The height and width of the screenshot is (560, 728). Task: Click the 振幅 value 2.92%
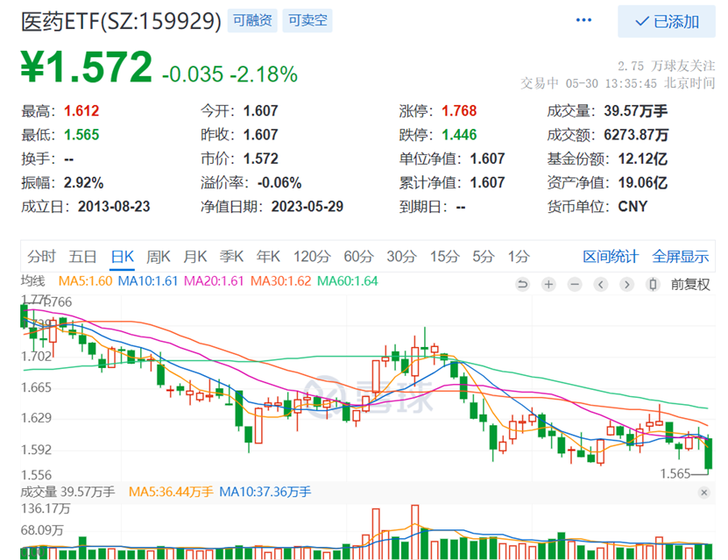[x=83, y=182]
